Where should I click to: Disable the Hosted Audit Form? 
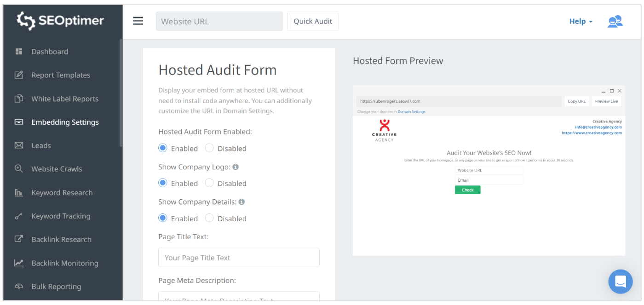[x=209, y=148]
